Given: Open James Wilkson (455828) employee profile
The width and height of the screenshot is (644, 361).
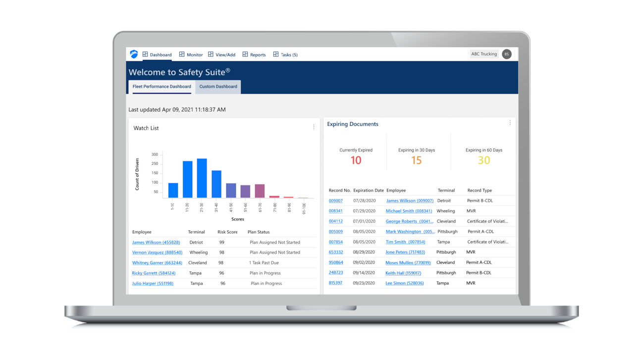Looking at the screenshot, I should coord(157,242).
